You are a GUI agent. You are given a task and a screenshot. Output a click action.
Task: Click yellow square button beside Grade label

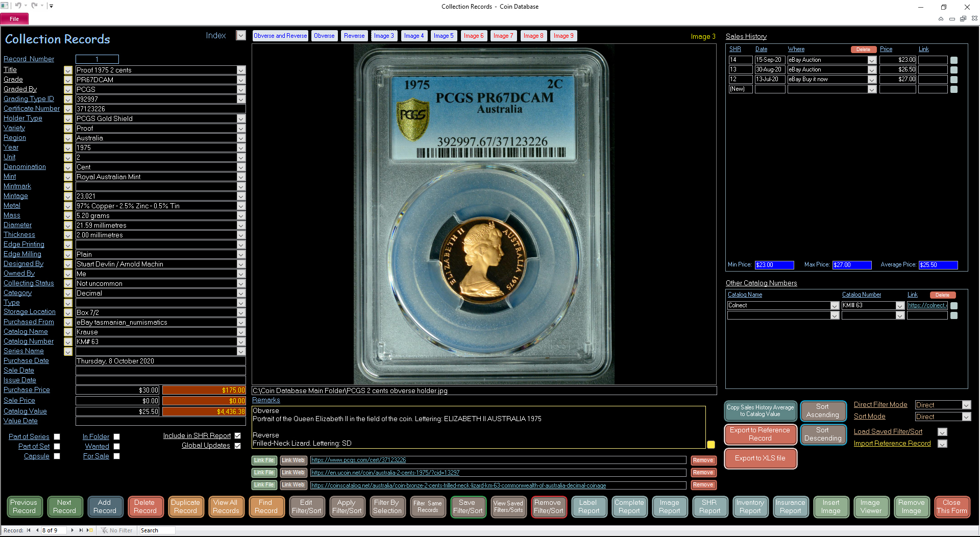click(68, 80)
